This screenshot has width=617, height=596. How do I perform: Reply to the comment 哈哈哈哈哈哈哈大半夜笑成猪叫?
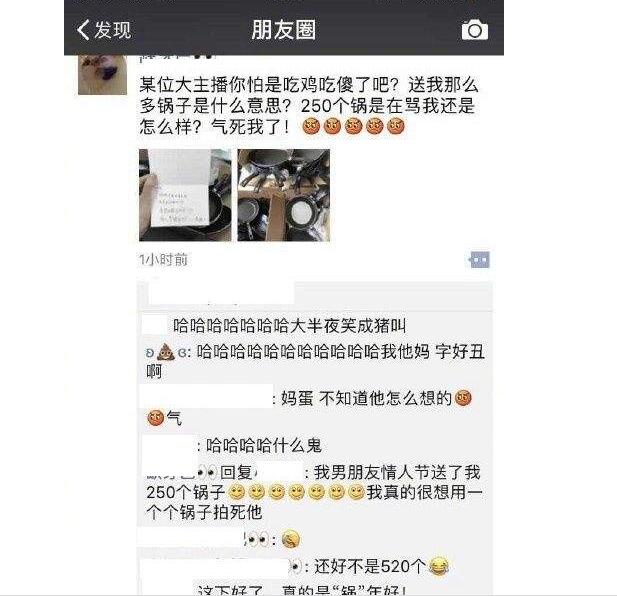pos(289,326)
